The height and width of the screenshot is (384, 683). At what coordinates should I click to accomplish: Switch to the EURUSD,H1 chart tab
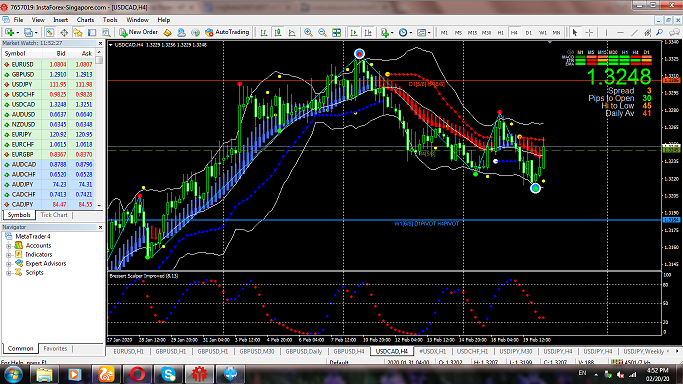[128, 351]
